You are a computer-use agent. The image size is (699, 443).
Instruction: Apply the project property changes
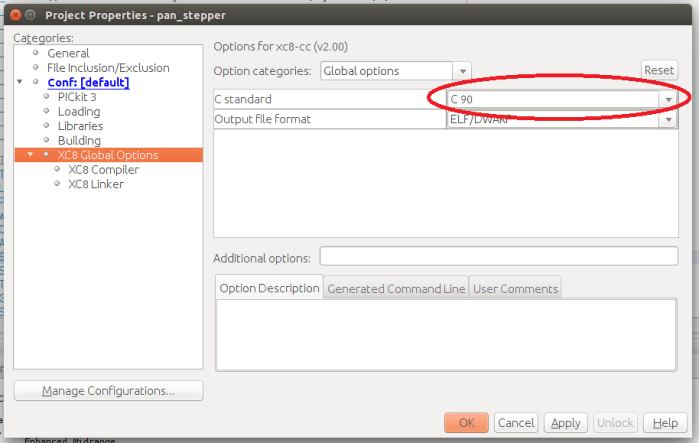(566, 423)
